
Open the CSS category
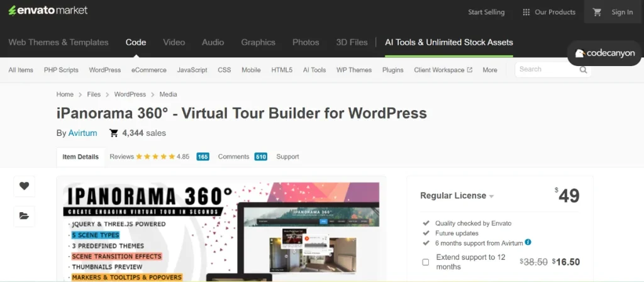[x=225, y=70]
